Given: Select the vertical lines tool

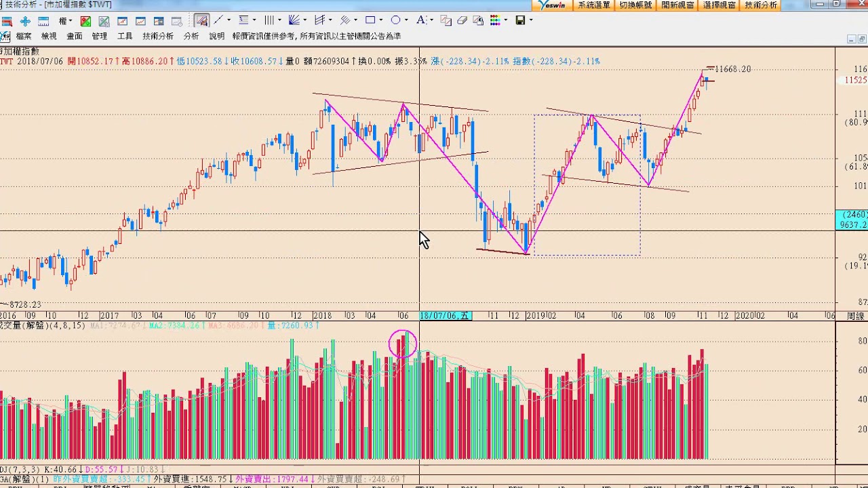Looking at the screenshot, I should [x=269, y=21].
